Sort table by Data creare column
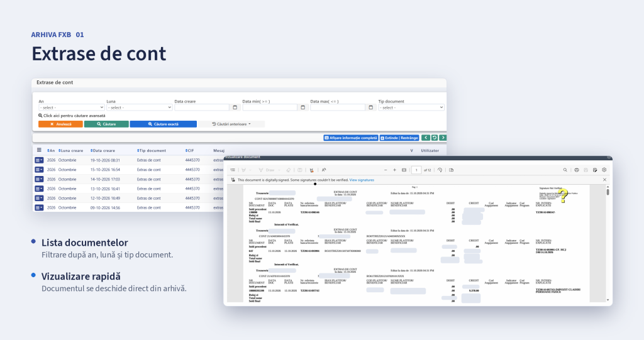The width and height of the screenshot is (644, 340). click(x=103, y=151)
